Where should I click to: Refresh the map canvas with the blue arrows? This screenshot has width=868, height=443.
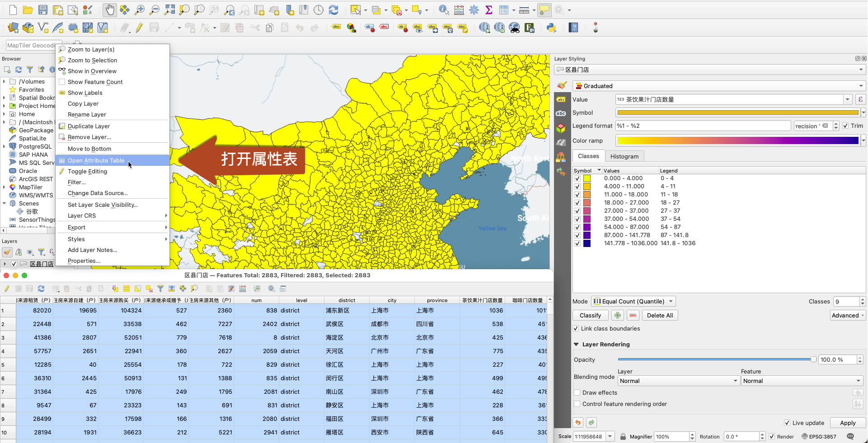(333, 10)
